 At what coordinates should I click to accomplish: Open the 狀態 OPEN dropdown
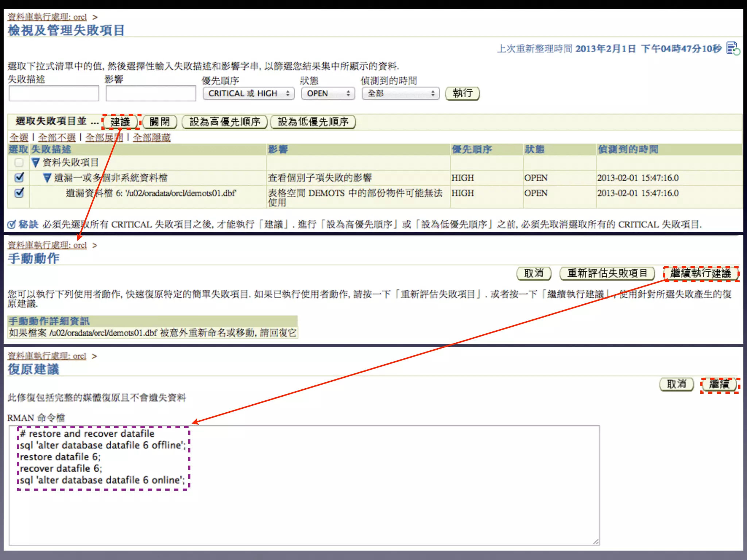[328, 94]
